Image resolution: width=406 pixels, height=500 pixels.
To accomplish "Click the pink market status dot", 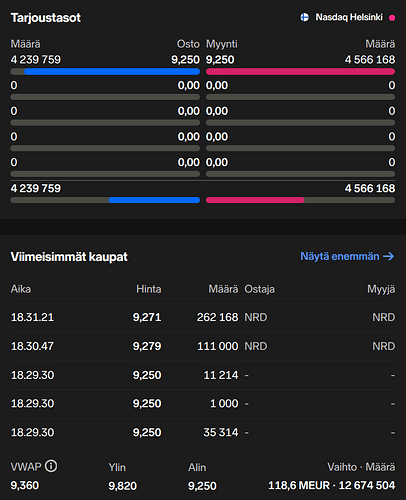I will pos(392,18).
